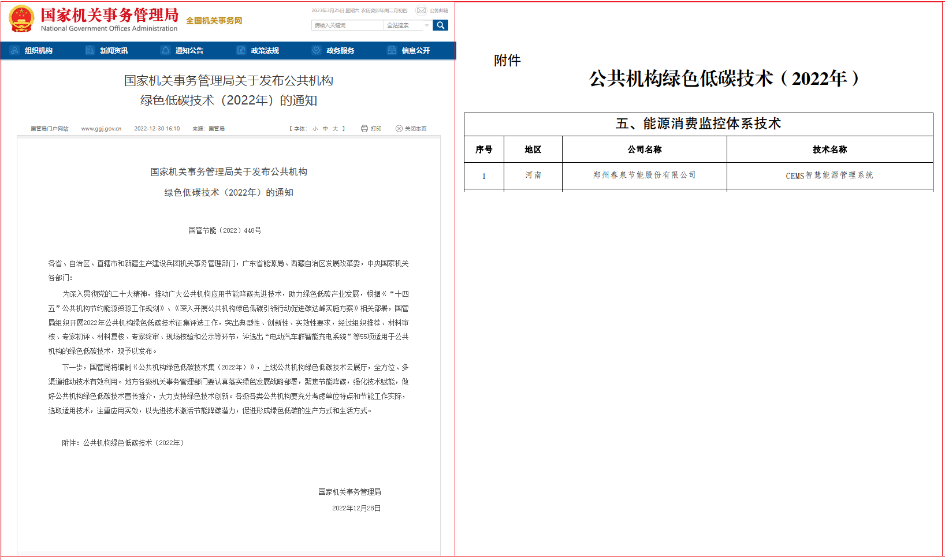Viewport: 945px width, 560px height.
Task: Click the 技术名称 column header
Action: point(830,150)
